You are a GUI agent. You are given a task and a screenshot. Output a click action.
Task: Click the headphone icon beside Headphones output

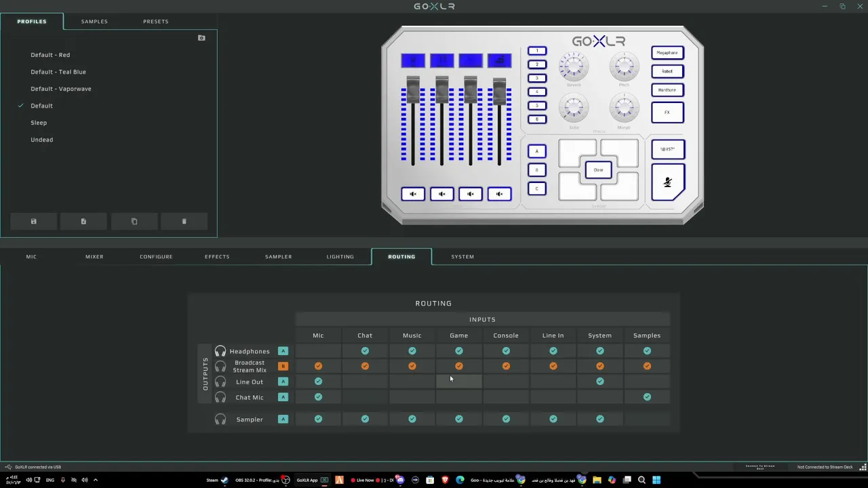[x=220, y=351]
